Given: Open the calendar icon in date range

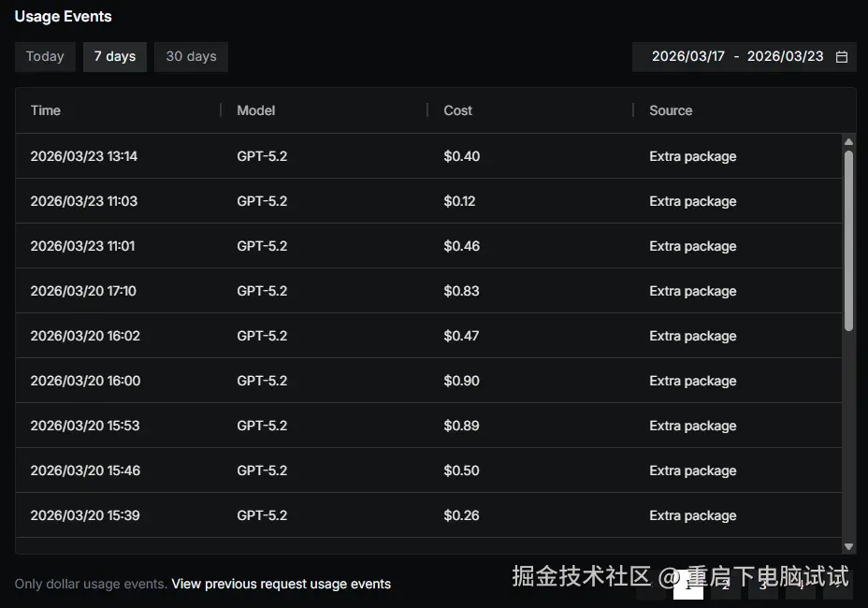Looking at the screenshot, I should (842, 56).
